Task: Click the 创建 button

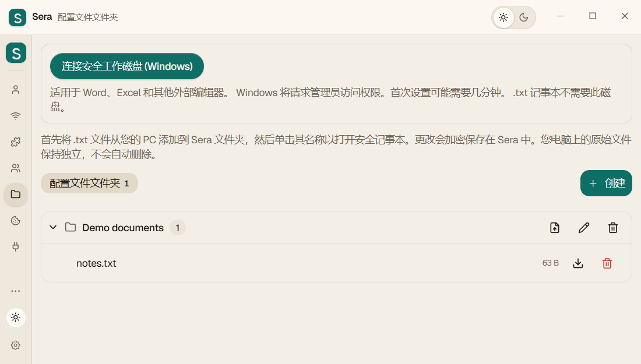Action: click(606, 183)
